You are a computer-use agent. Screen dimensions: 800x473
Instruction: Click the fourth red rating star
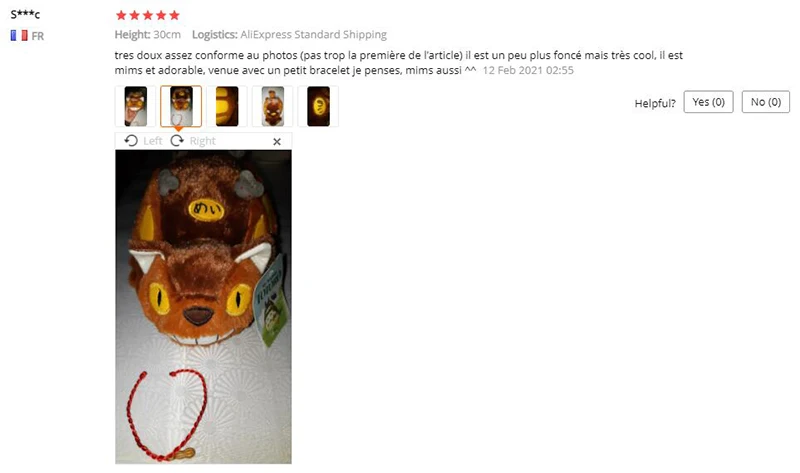[x=161, y=15]
